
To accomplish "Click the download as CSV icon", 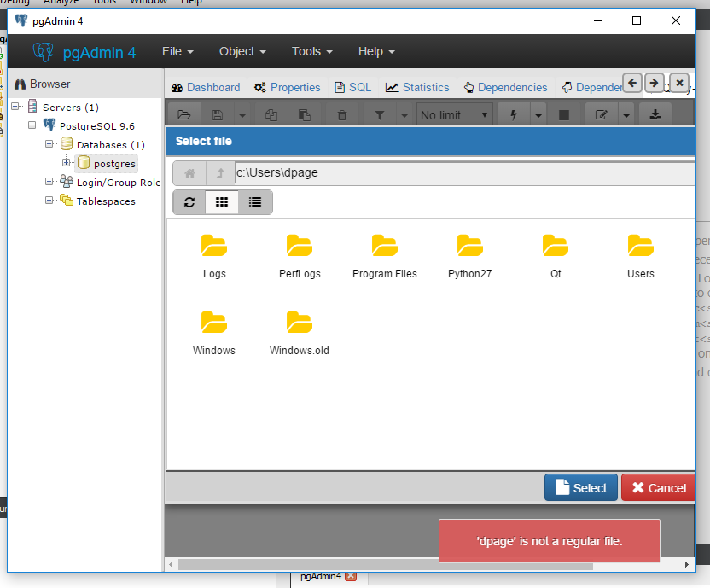I will click(655, 115).
